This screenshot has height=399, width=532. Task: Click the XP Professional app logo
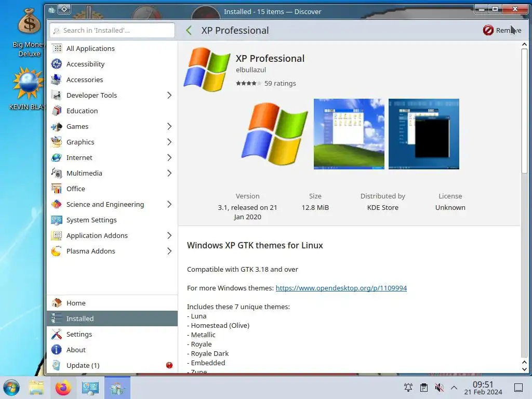click(207, 70)
